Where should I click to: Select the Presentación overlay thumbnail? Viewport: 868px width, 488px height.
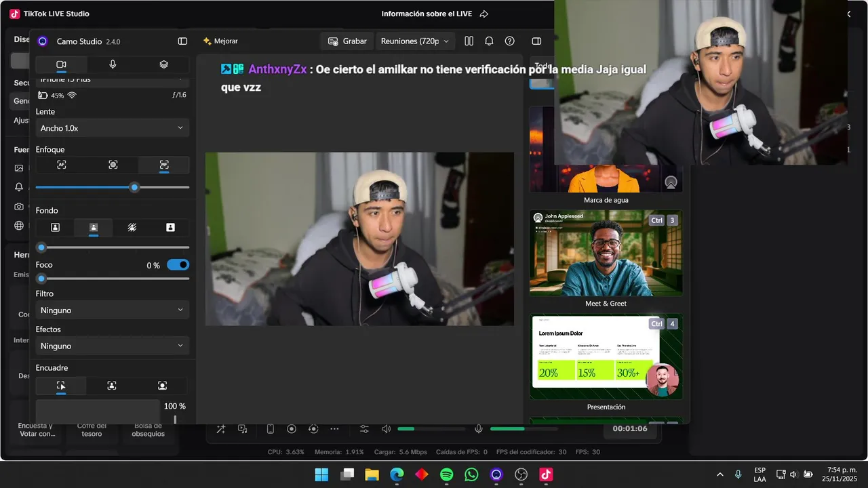[606, 357]
